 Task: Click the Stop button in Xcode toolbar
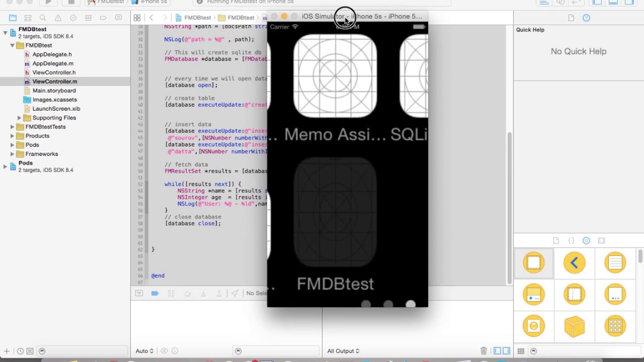[x=71, y=2]
